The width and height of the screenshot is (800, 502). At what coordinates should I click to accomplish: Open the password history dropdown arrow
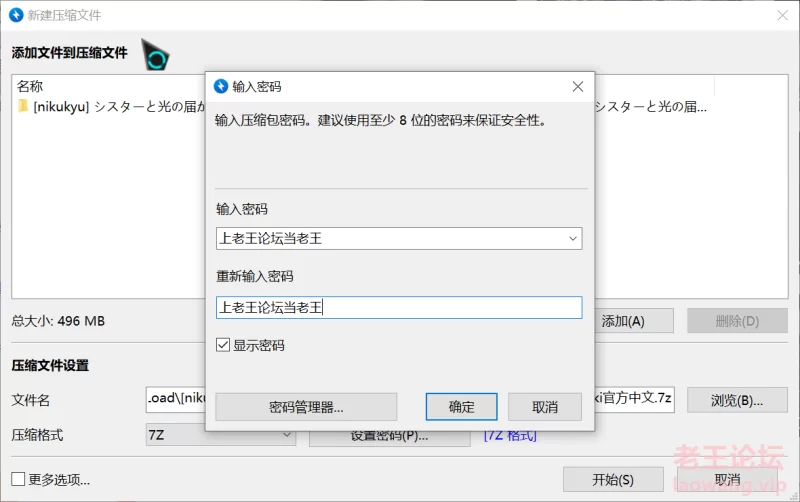(572, 238)
